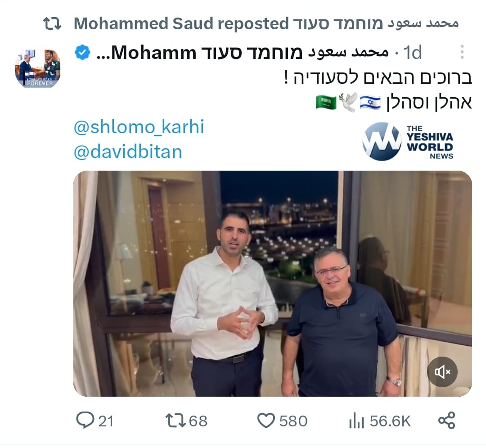Click the Yeshiva World News logo
Image resolution: width=486 pixels, height=448 pixels.
pos(408,142)
